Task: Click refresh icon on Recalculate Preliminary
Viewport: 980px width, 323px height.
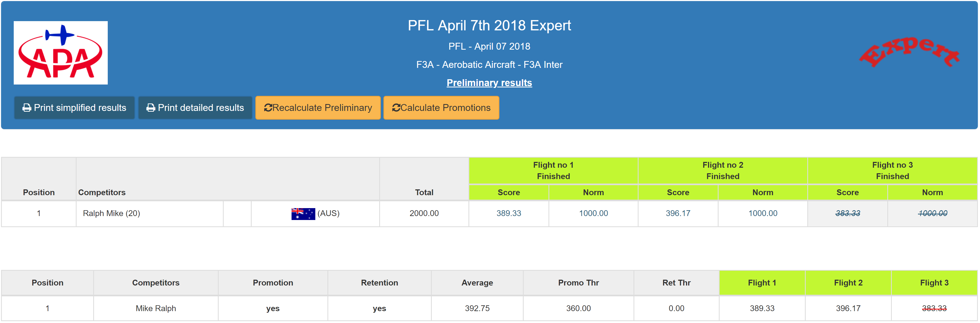Action: [268, 108]
